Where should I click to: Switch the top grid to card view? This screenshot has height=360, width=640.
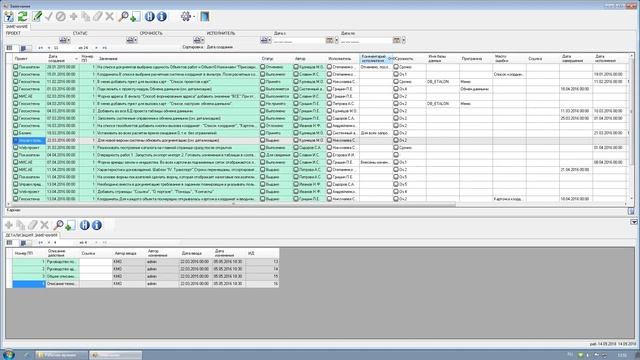(23, 48)
